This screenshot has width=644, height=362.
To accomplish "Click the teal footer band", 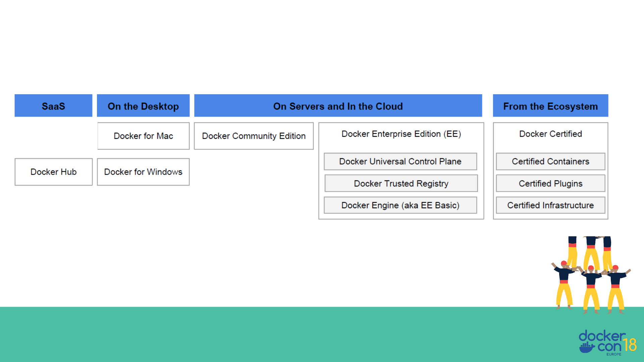I will point(268,335).
